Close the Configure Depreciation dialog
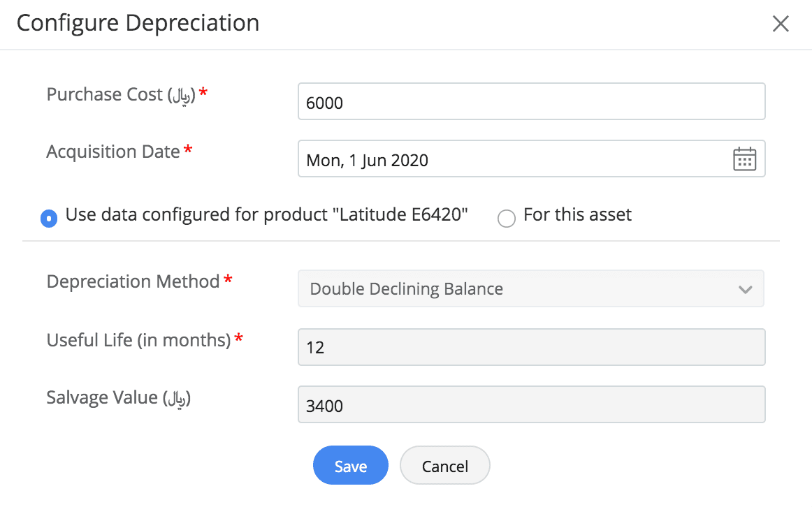Image resolution: width=812 pixels, height=507 pixels. coord(780,24)
